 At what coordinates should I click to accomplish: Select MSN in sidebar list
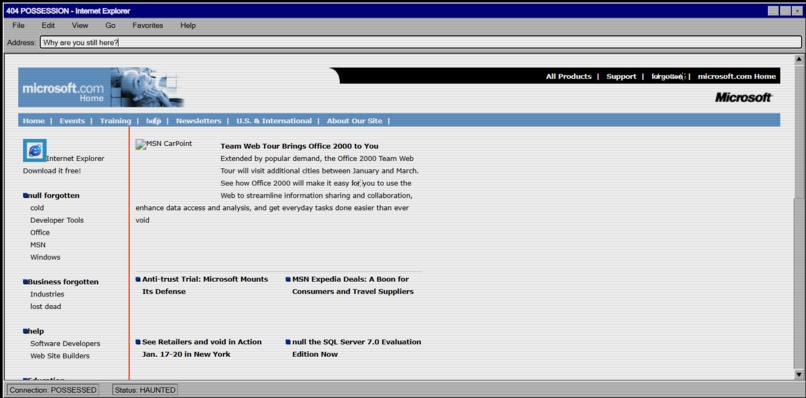point(38,245)
